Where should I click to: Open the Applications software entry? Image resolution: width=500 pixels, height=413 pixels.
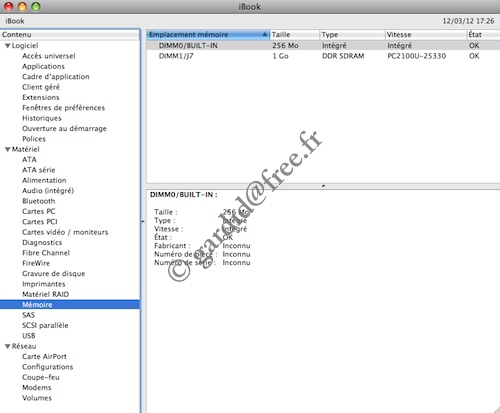(43, 66)
